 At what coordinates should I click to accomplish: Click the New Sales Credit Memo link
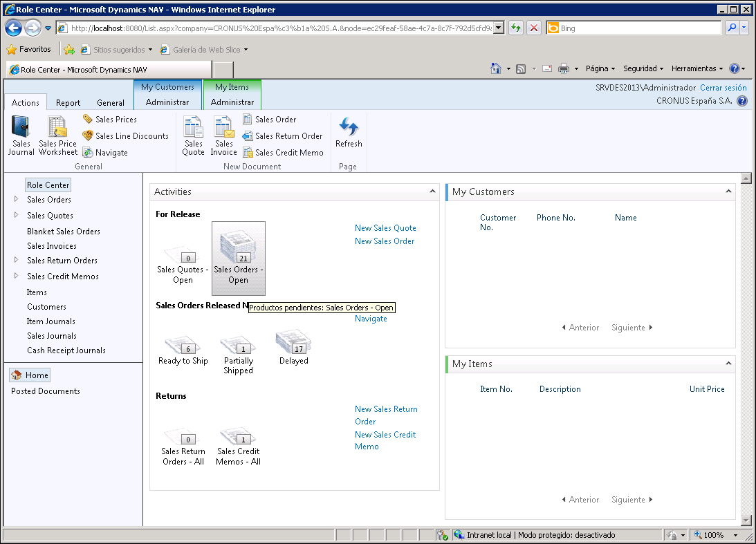pos(385,440)
